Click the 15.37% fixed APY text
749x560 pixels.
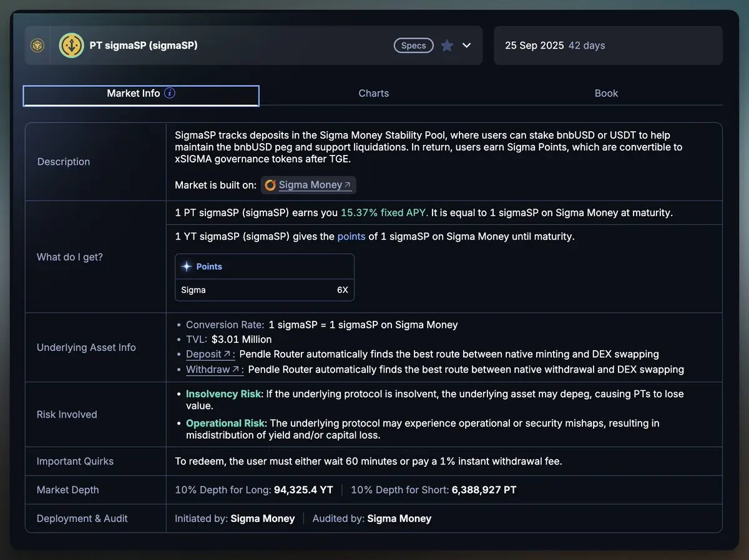384,212
